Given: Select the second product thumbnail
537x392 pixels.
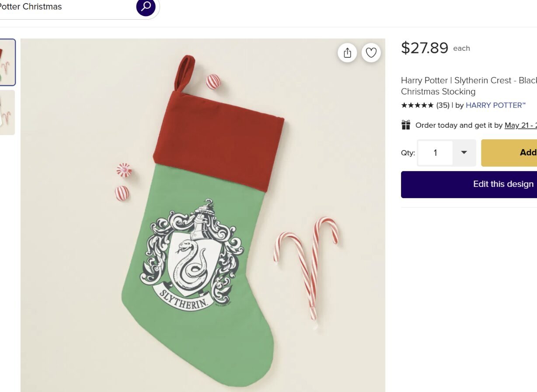Looking at the screenshot, I should coord(7,112).
